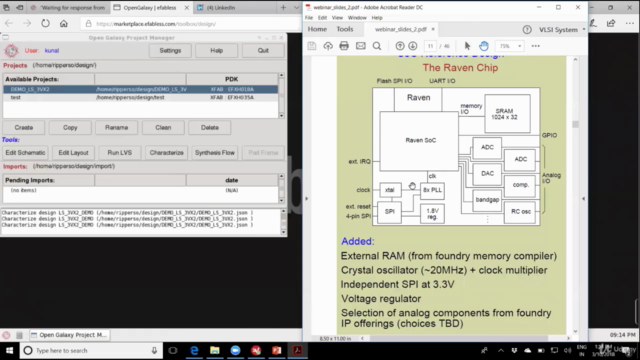Click the Delete project button

click(210, 128)
